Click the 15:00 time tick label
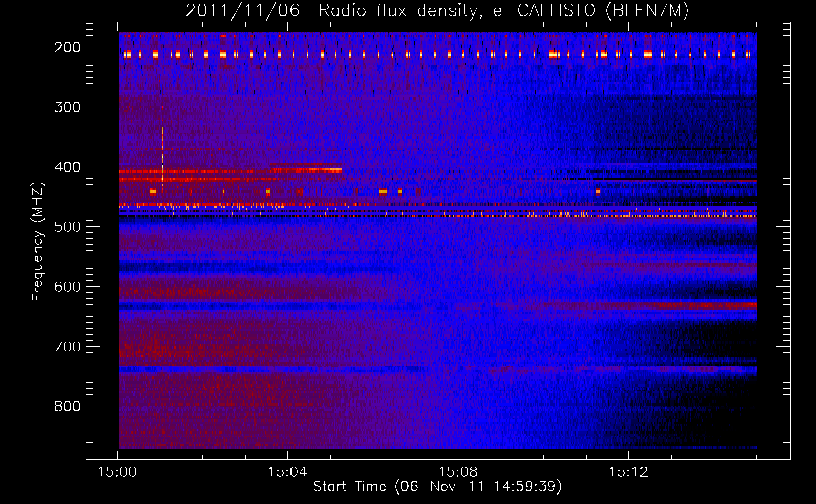 [x=117, y=472]
